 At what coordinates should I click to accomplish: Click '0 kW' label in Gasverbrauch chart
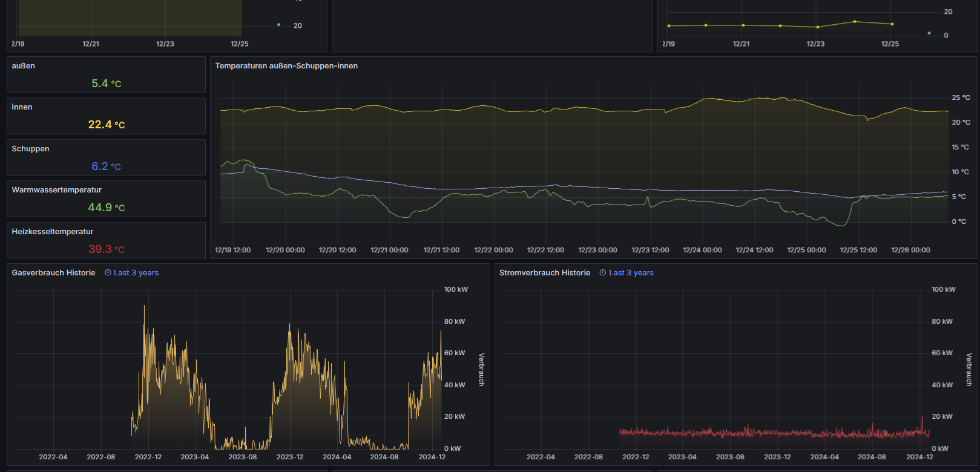[x=452, y=448]
